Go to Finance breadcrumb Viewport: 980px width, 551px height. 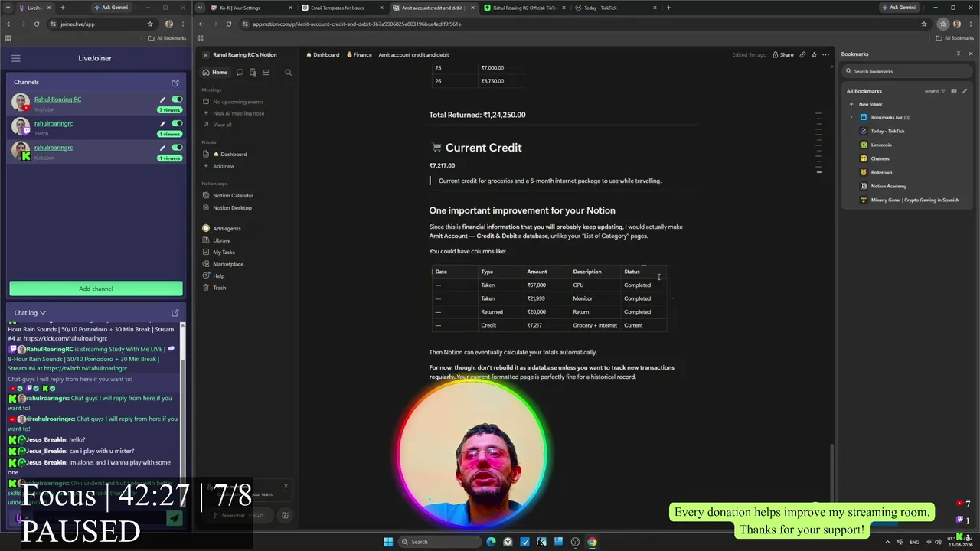(359, 55)
